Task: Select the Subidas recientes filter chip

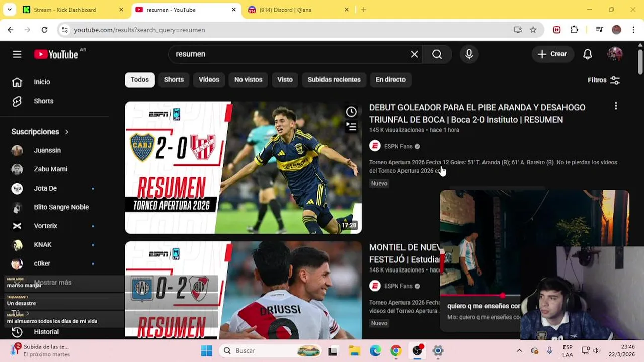Action: (x=334, y=80)
